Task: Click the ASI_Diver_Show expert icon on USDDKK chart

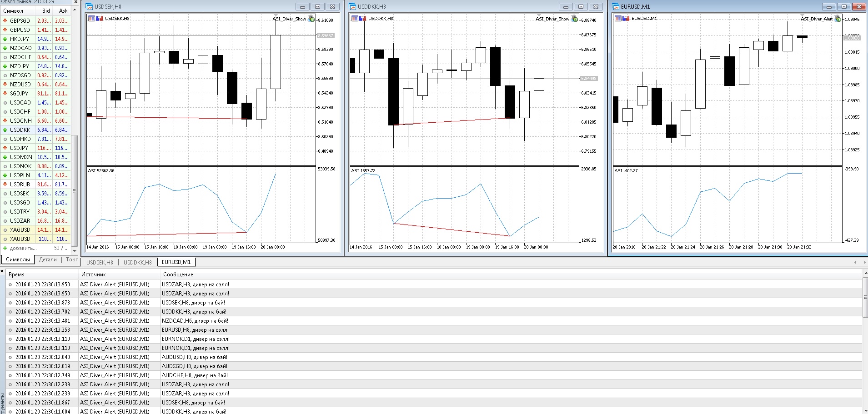Action: 575,19
